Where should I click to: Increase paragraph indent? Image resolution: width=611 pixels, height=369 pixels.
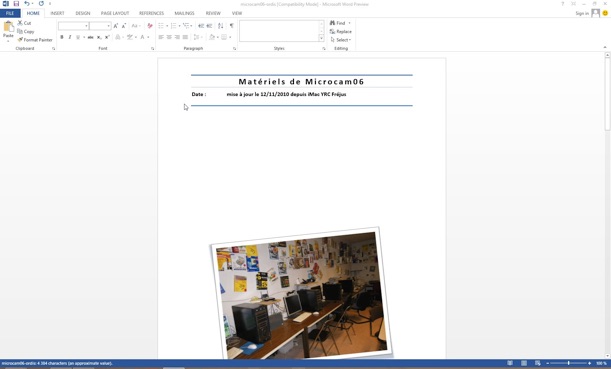point(210,26)
